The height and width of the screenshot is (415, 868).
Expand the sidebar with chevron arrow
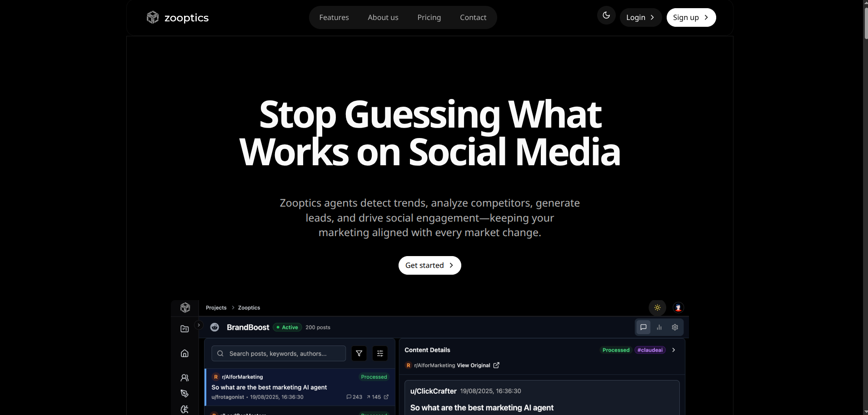(x=199, y=325)
